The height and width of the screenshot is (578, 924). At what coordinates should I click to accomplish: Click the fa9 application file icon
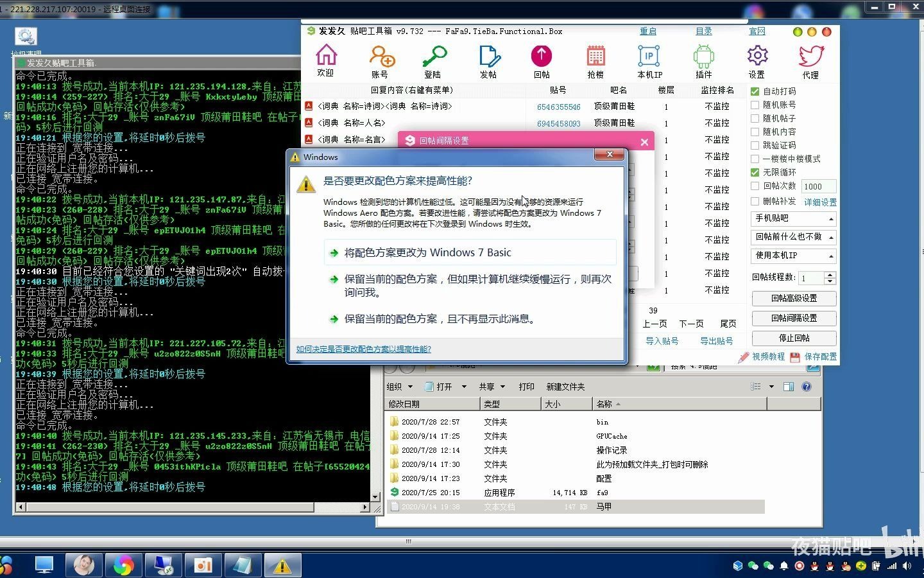coord(395,493)
